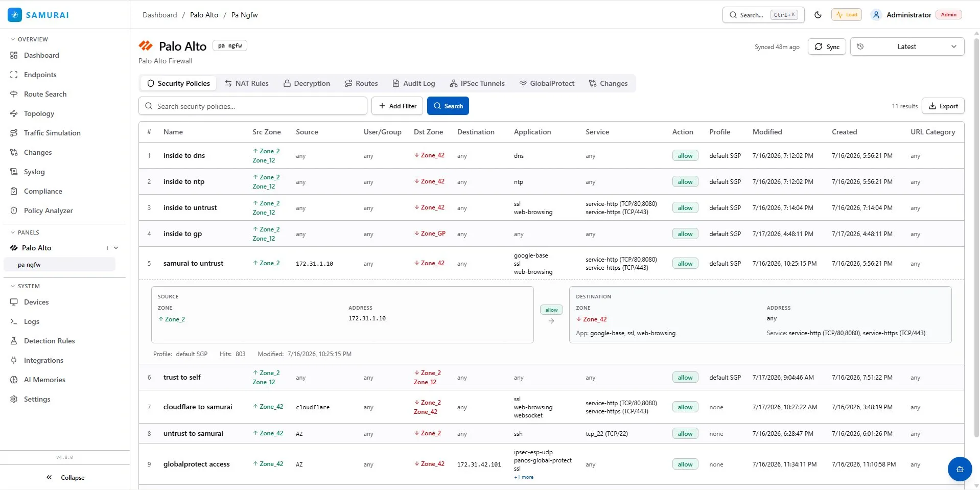
Task: Open the IPSec Tunnels tab
Action: pos(477,83)
